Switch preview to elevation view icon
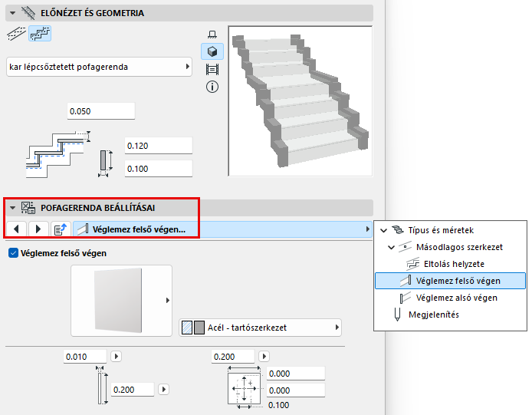Viewport: 532px width, 415px height. [212, 69]
